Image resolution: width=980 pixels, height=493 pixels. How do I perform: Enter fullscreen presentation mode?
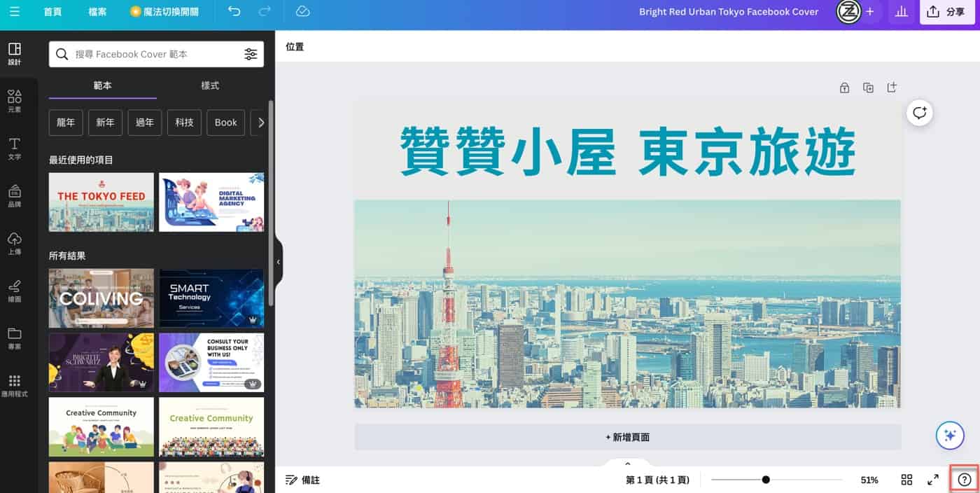[x=933, y=480]
